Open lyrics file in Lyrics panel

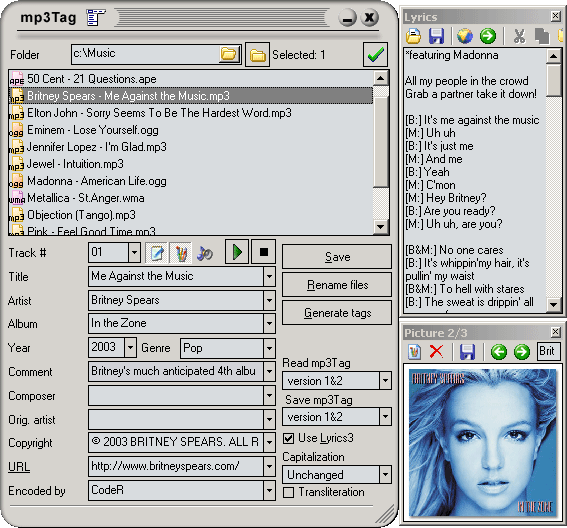pos(414,36)
